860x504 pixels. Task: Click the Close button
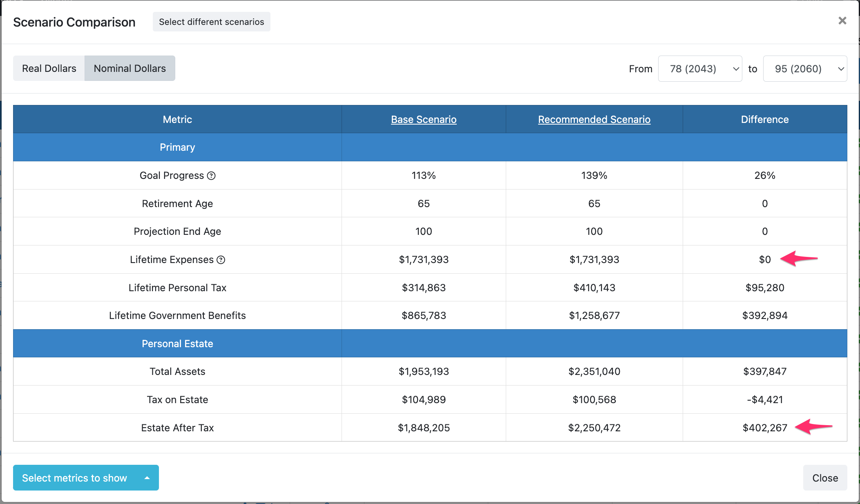pos(824,477)
